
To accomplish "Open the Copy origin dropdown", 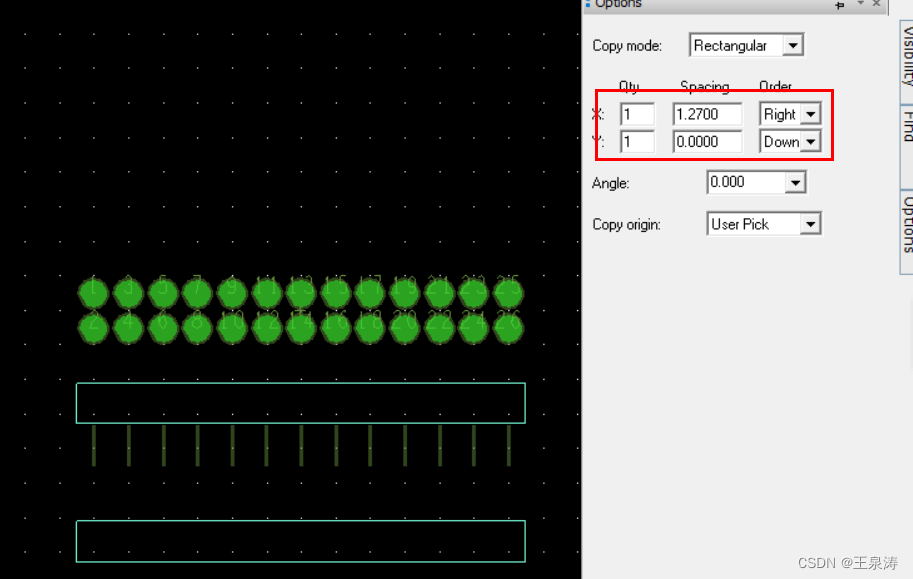I will pyautogui.click(x=810, y=225).
